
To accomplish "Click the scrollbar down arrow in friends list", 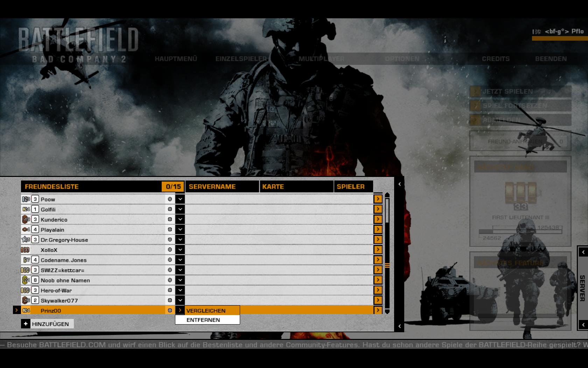I will point(387,312).
